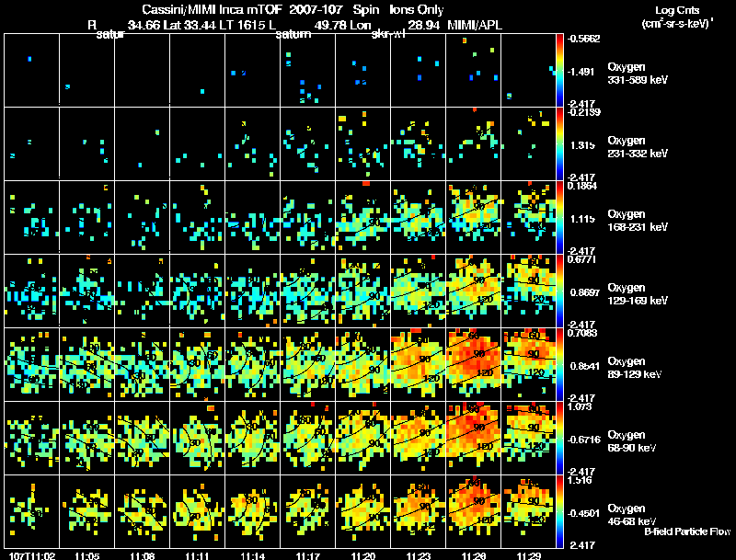Viewport: 736px width, 560px height.
Task: Select the "Oxygen 331-589 keV" row label
Action: pyautogui.click(x=638, y=74)
